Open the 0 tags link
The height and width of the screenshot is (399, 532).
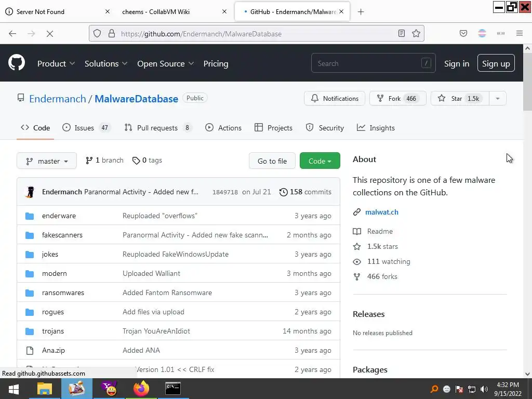[147, 160]
